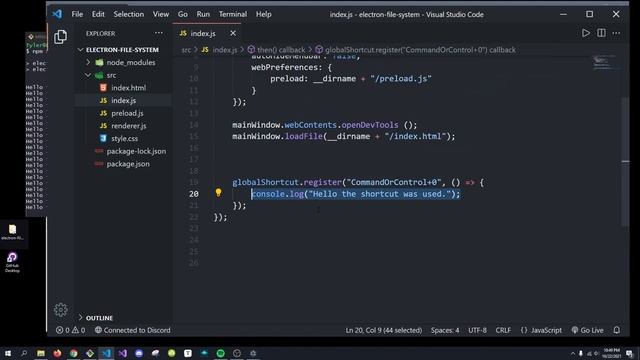Start Go Live server from status bar

pos(587,330)
